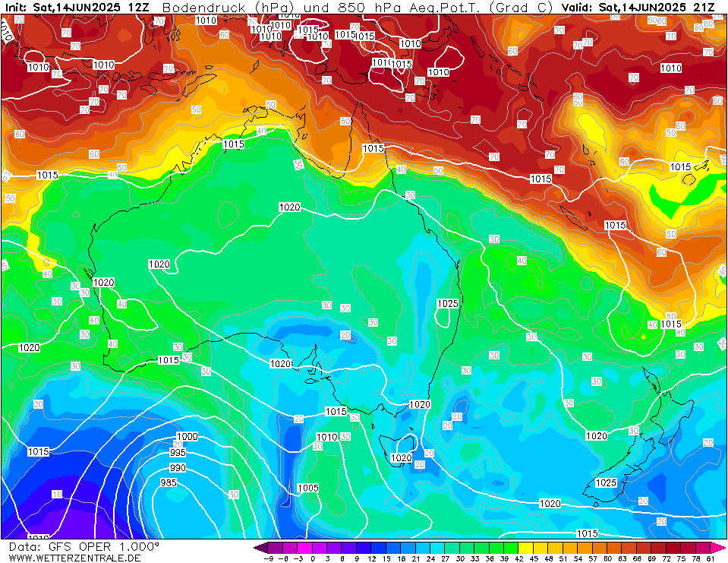
Task: Click the '10' temperature label in purple area
Action: point(57,495)
